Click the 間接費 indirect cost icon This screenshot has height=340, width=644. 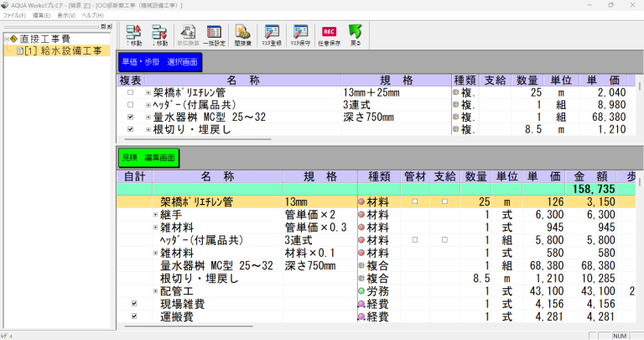(244, 34)
